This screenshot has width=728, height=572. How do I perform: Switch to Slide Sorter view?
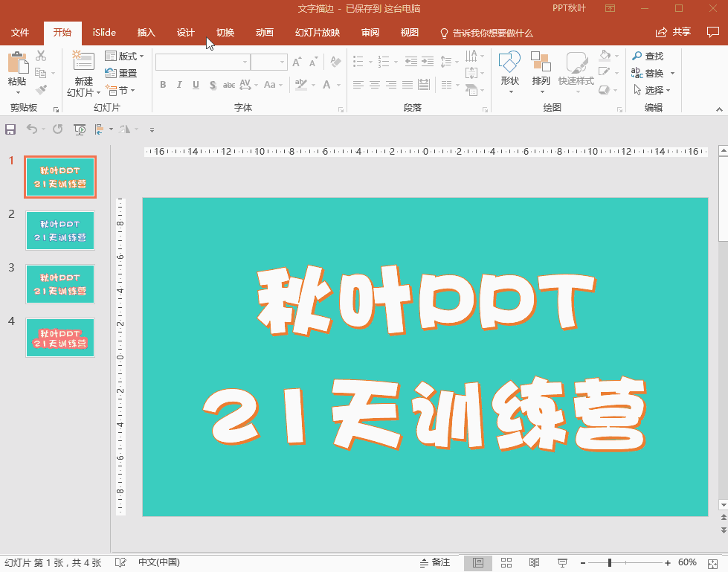point(506,562)
